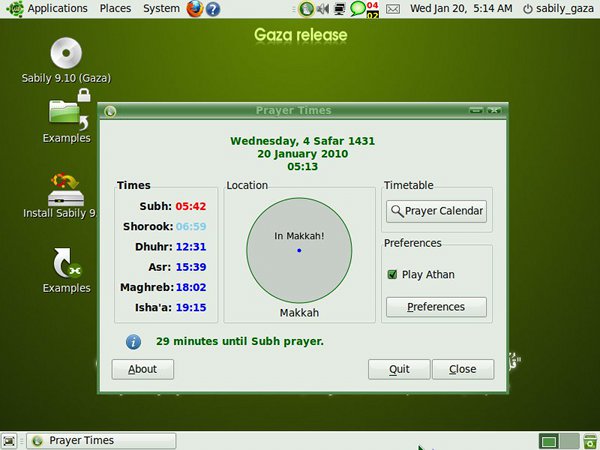
Task: Open the Applications menu
Action: [47, 8]
